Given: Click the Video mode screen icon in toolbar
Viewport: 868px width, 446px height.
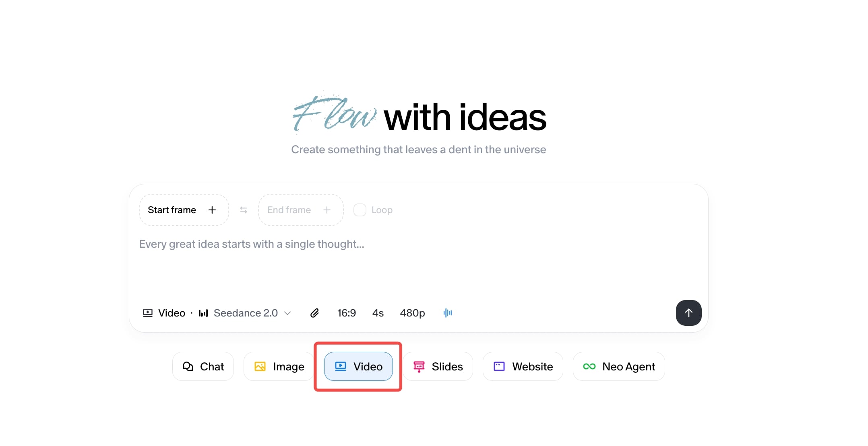Looking at the screenshot, I should point(148,313).
